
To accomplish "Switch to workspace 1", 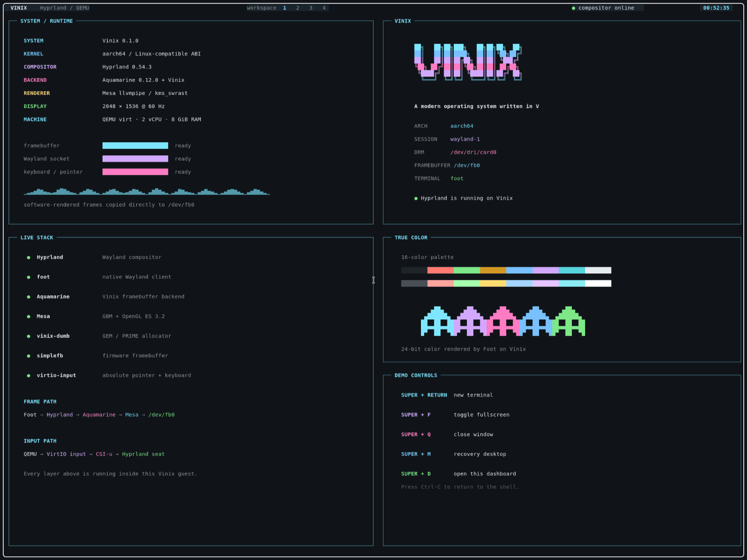I will click(285, 8).
